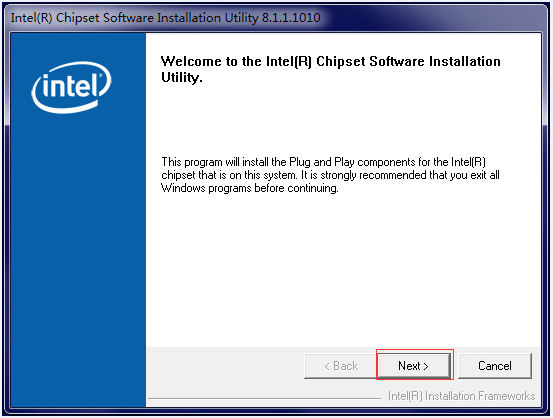Click the version number 8.1.1.1010 in title

[x=291, y=17]
